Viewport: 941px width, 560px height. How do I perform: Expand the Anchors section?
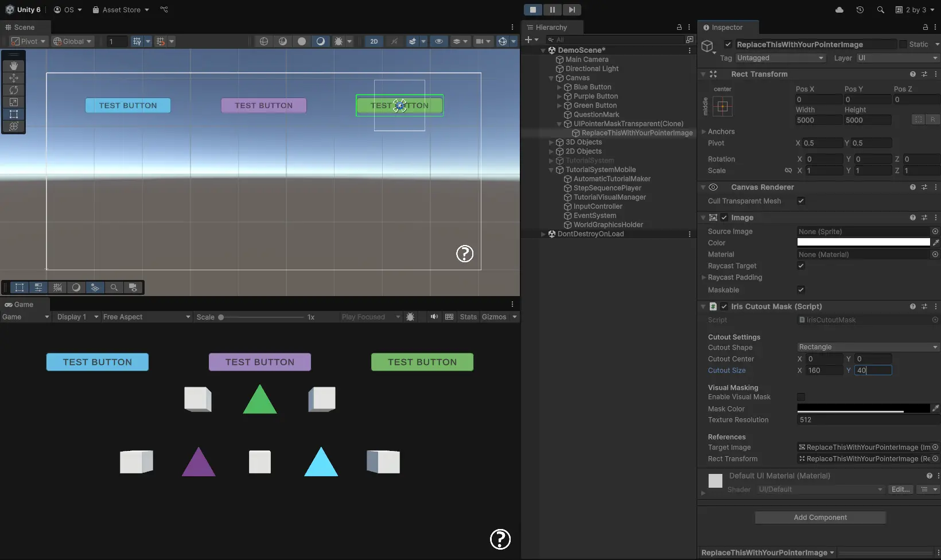click(704, 131)
